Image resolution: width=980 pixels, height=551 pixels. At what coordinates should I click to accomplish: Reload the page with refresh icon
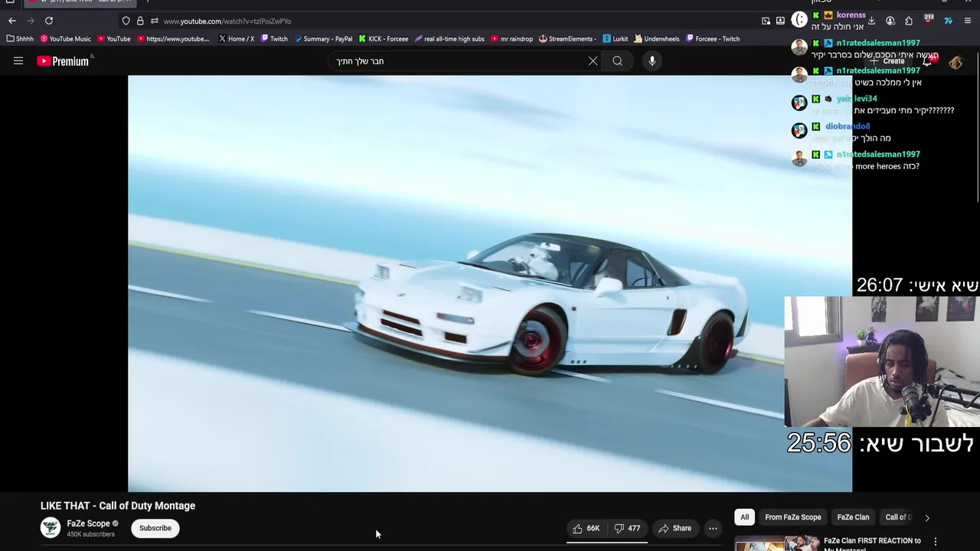(x=49, y=21)
